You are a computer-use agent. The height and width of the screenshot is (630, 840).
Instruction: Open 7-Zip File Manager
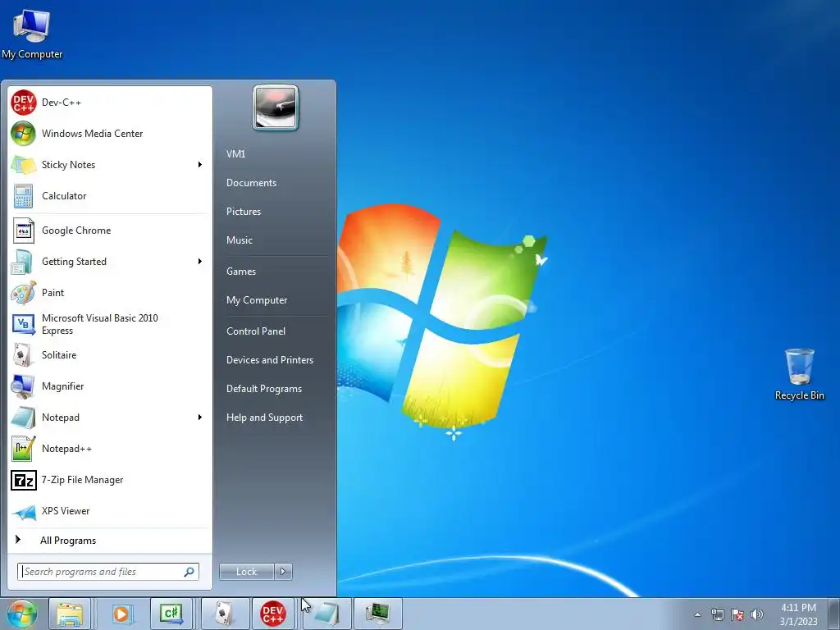pos(110,479)
